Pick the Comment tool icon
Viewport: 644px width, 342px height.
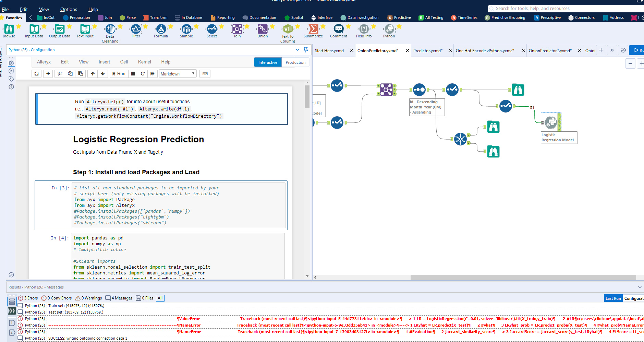click(x=339, y=29)
